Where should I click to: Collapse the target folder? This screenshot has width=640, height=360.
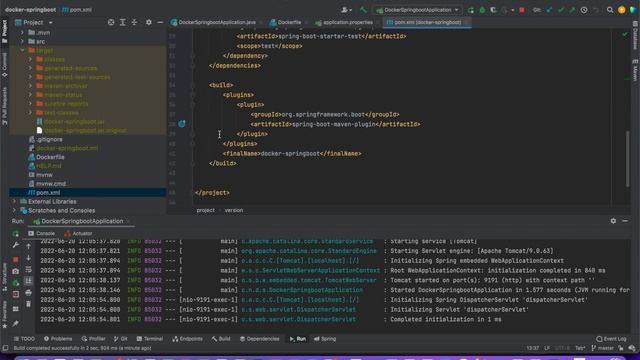pyautogui.click(x=22, y=50)
